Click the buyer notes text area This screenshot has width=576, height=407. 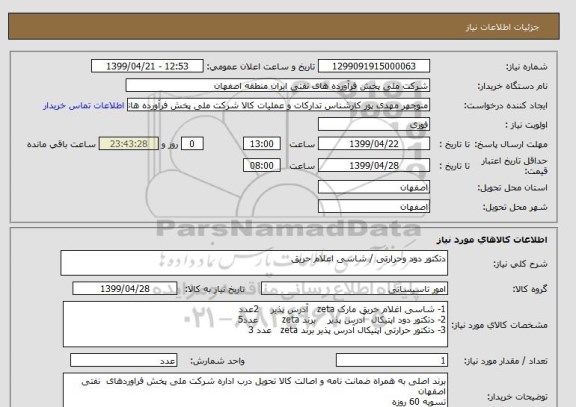pos(255,390)
